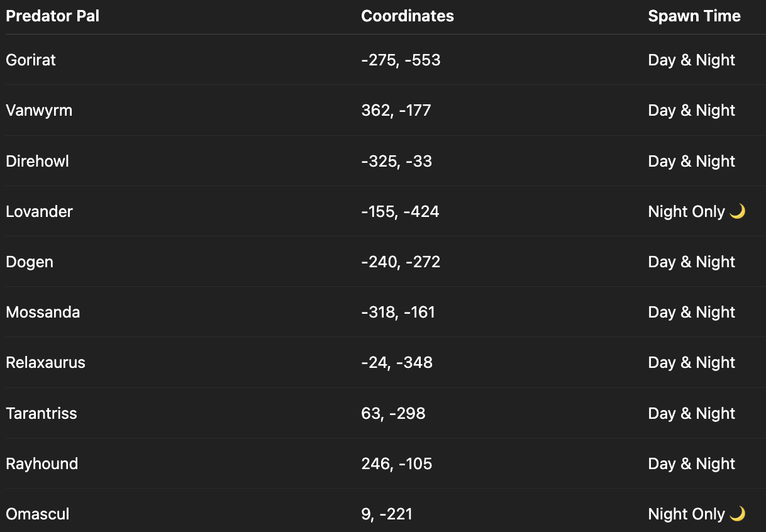766x532 pixels.
Task: Click the Spawn Time column header
Action: [694, 16]
